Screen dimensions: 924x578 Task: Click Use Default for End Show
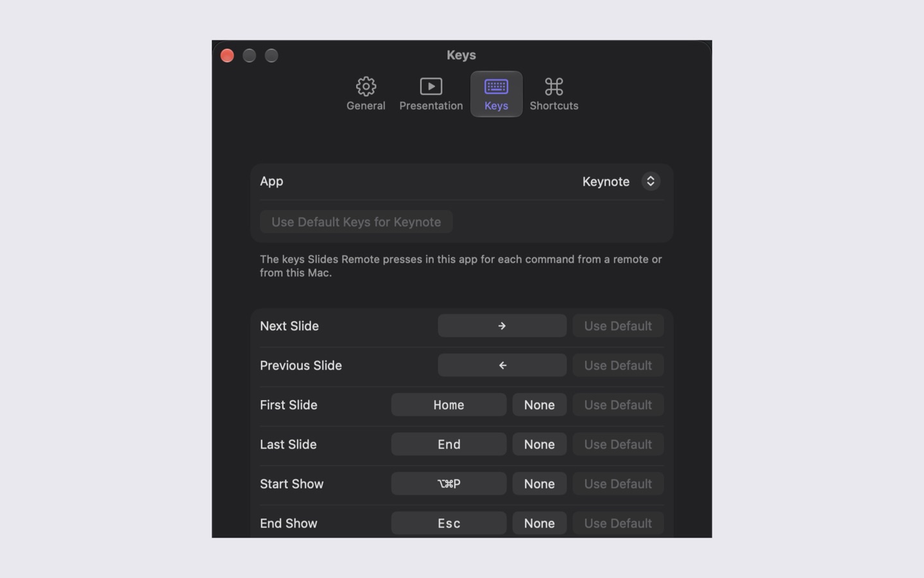(618, 523)
